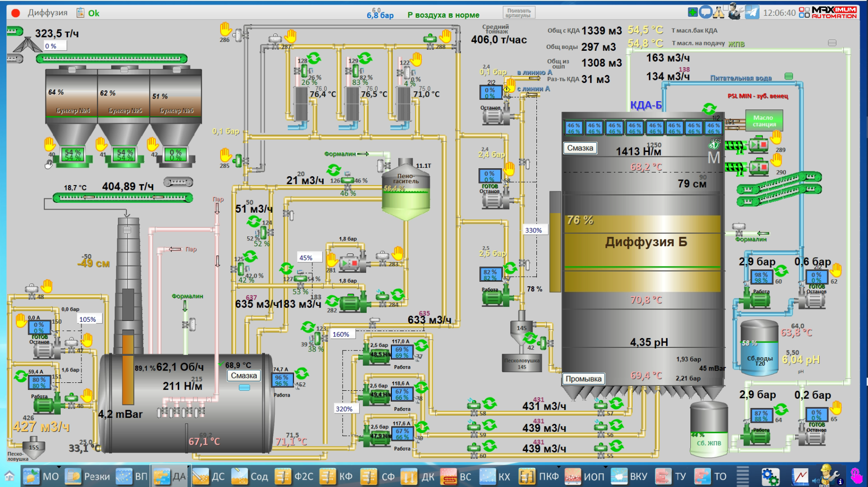Click the home icon in the bottom bar
The height and width of the screenshot is (487, 868).
coord(9,477)
